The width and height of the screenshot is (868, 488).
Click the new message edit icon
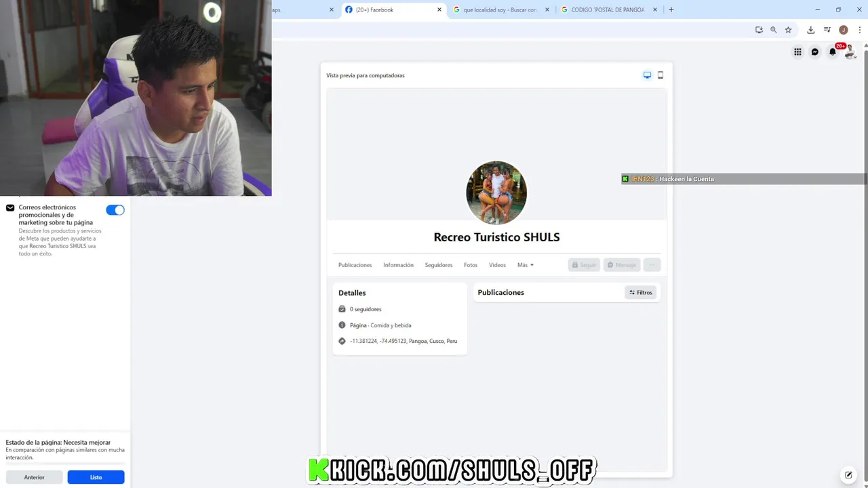click(848, 474)
